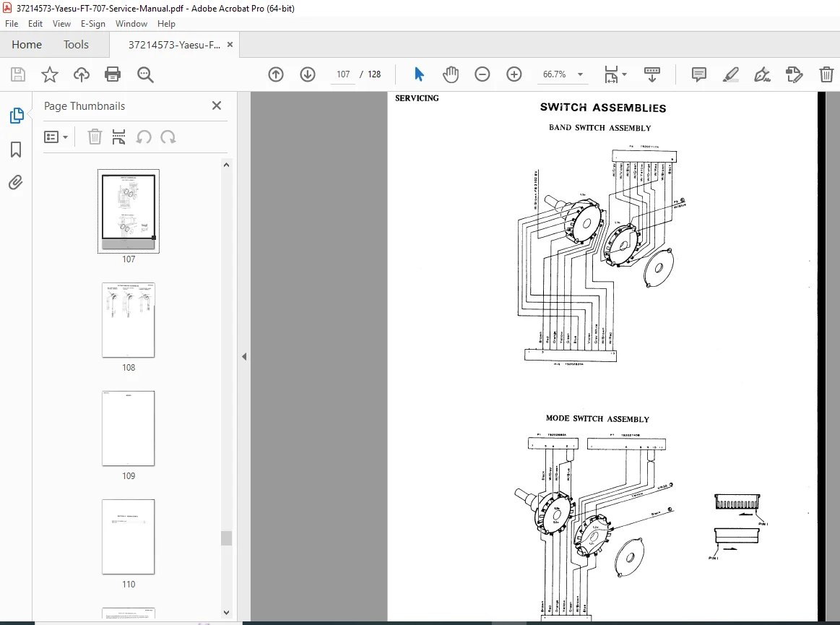The height and width of the screenshot is (625, 840).
Task: Open the Window menu
Action: [x=131, y=24]
